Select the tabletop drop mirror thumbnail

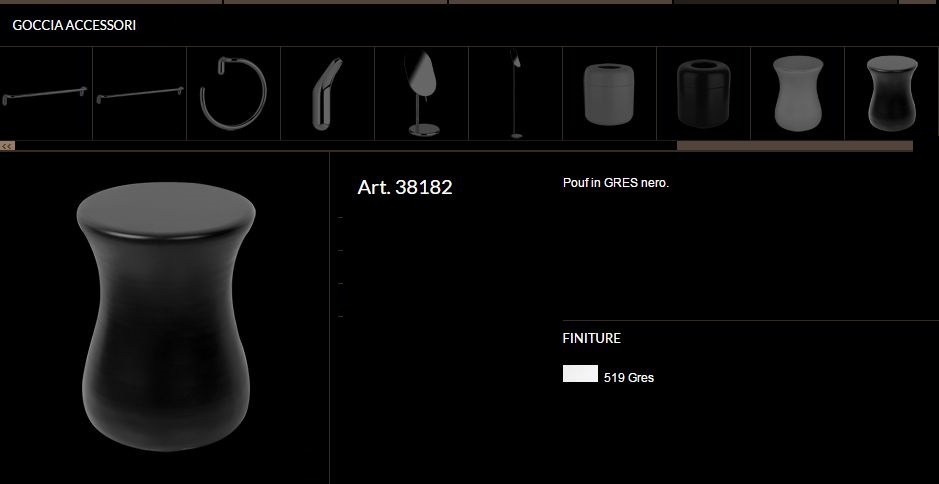(x=422, y=93)
